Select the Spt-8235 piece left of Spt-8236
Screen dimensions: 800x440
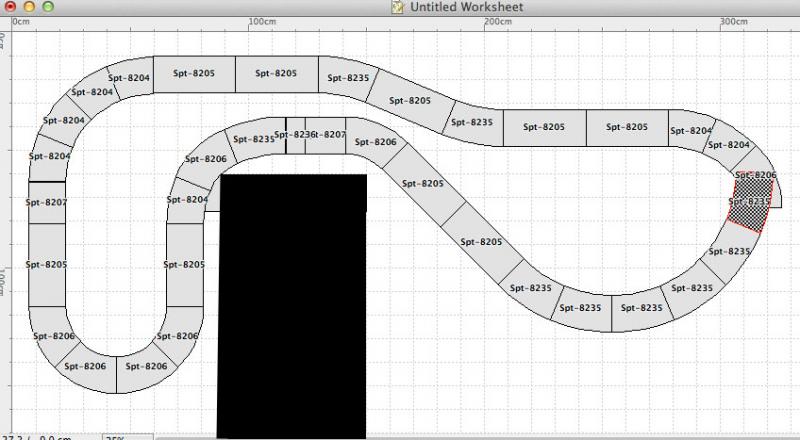pos(252,139)
